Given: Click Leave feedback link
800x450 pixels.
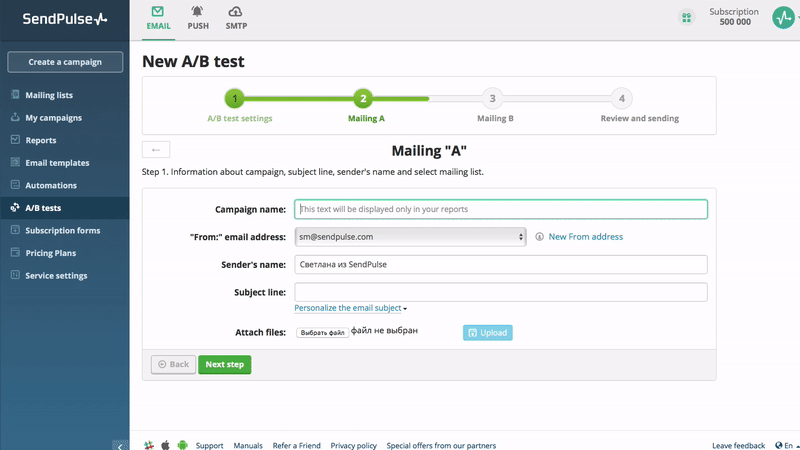Looking at the screenshot, I should pos(738,445).
